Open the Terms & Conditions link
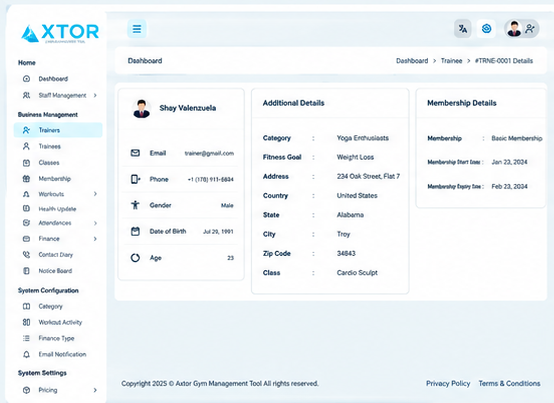 [x=509, y=384]
